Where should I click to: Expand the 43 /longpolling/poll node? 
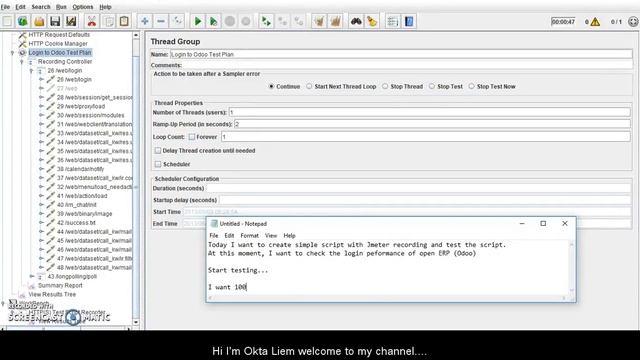click(31, 276)
